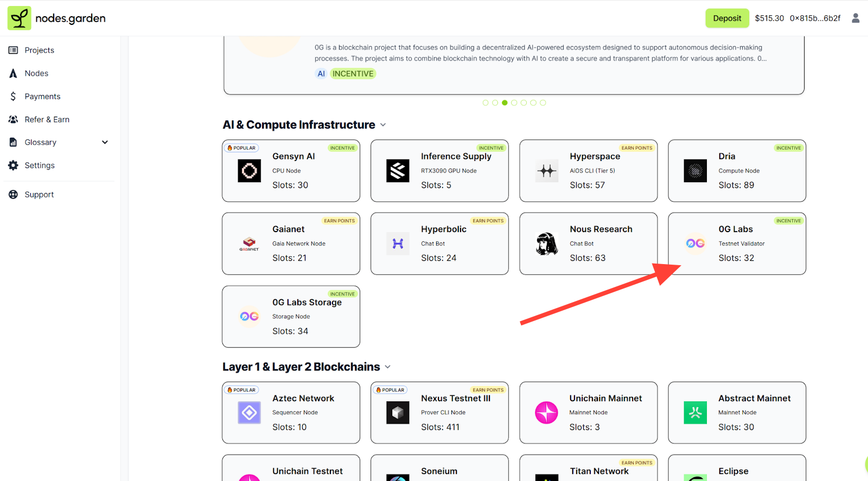Click the green Deposit button

point(727,18)
